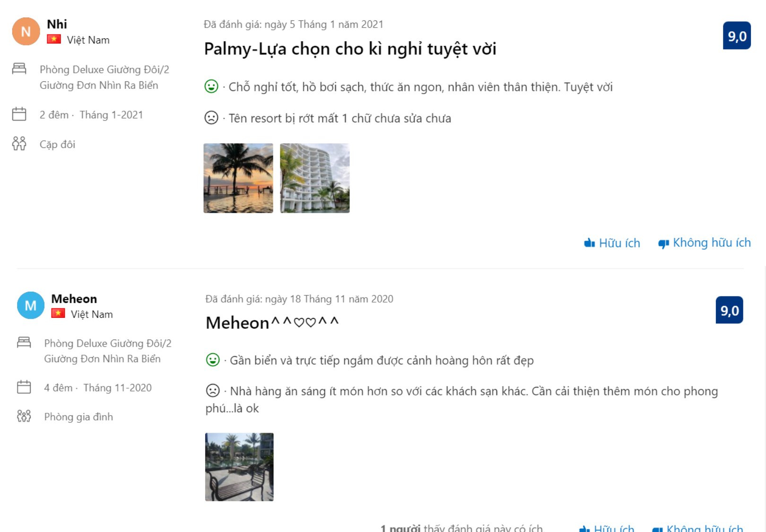
Task: Mark Nhi's review as Hữu ích
Action: [x=612, y=243]
